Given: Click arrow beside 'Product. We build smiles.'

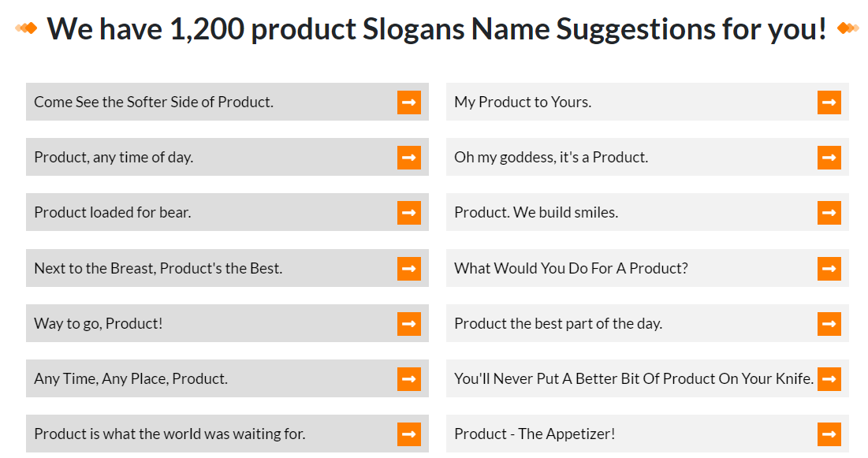Looking at the screenshot, I should [x=829, y=213].
